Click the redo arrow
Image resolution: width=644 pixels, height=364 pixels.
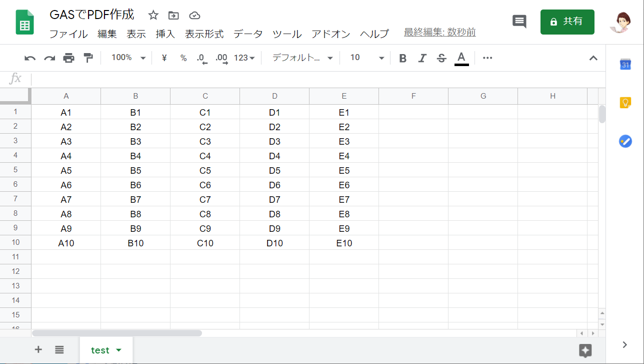coord(49,58)
